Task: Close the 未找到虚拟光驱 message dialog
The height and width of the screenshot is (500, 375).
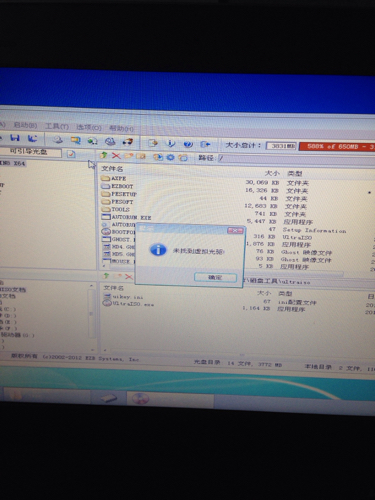Action: click(235, 231)
